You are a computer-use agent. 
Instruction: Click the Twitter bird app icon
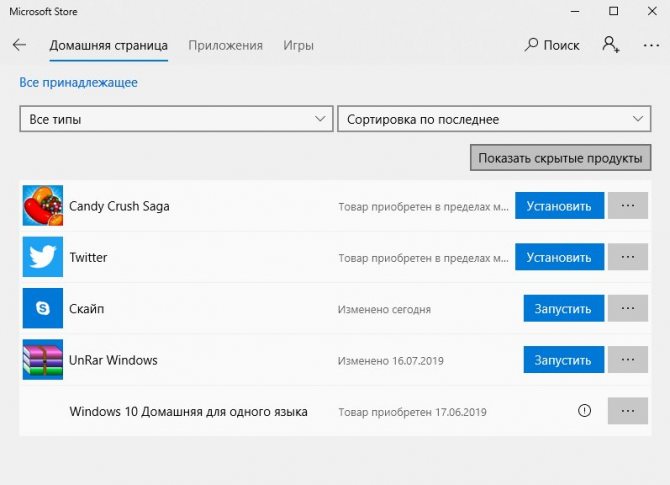[43, 257]
